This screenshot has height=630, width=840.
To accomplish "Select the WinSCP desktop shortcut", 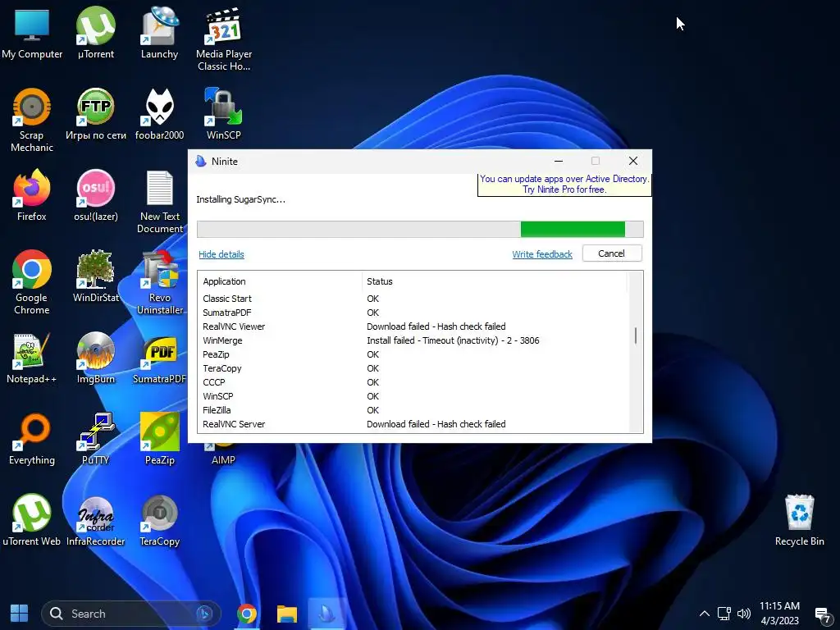I will pos(223,115).
